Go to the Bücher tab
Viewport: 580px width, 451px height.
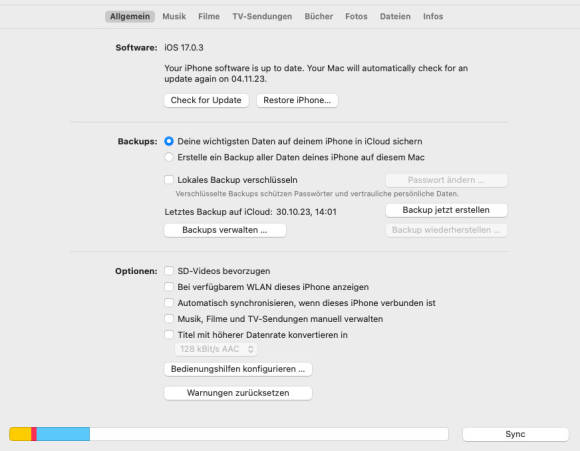click(318, 16)
